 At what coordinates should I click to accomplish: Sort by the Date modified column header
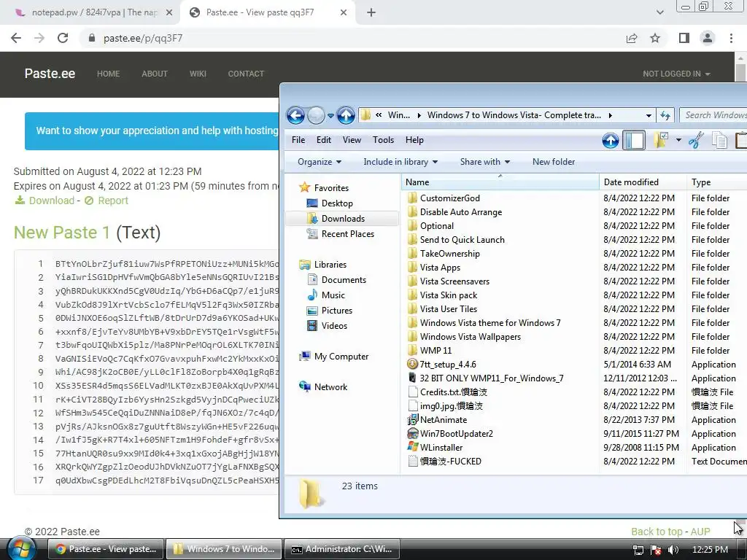coord(642,182)
